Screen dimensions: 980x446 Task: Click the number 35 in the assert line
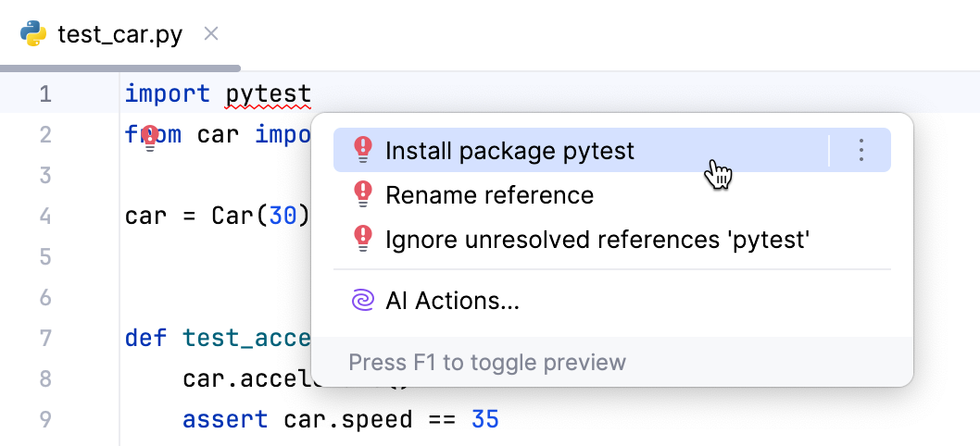pyautogui.click(x=484, y=419)
